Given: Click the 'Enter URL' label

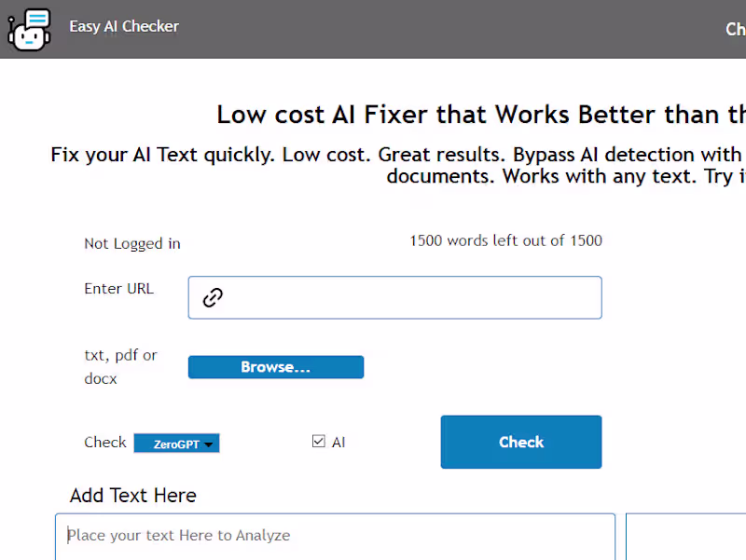Looking at the screenshot, I should coord(118,288).
